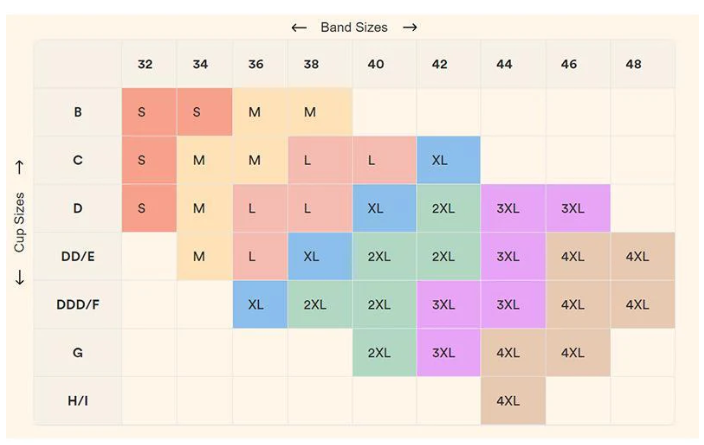This screenshot has height=445, width=704.
Task: Click the left arrow beside Band Sizes
Action: click(x=299, y=27)
